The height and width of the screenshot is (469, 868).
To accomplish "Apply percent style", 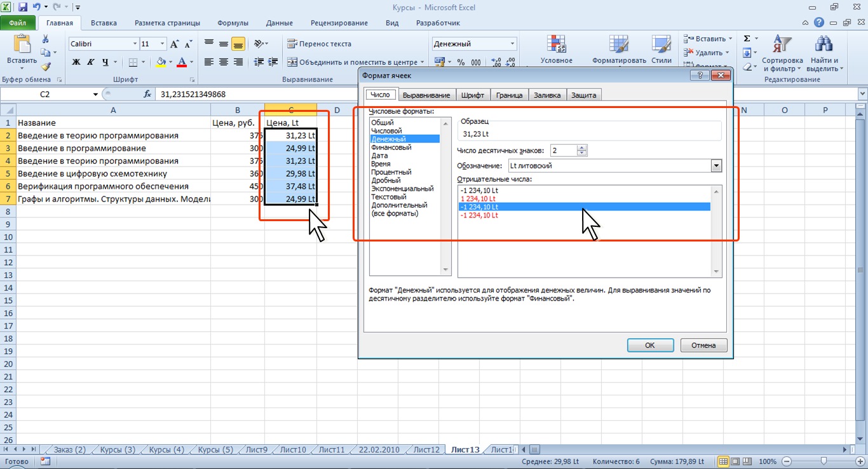I will (461, 62).
